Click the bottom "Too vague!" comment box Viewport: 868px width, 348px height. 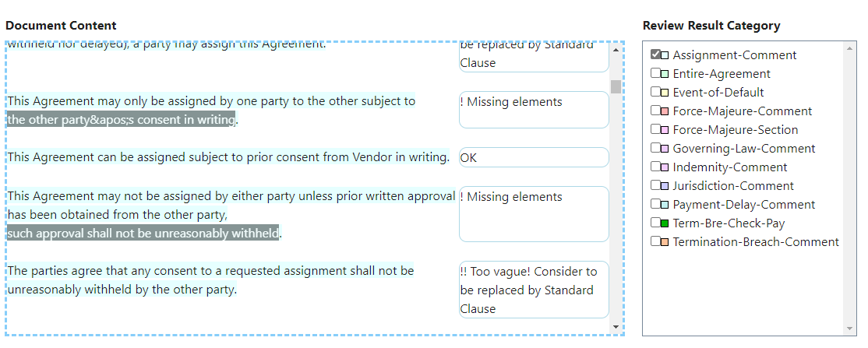tap(533, 290)
